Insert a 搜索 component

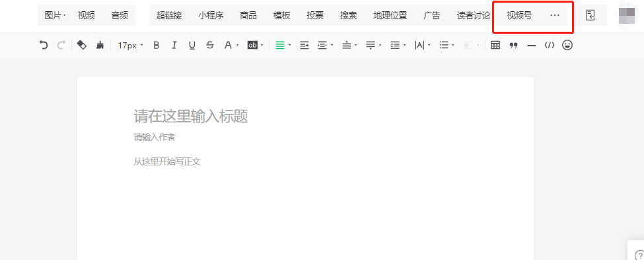[348, 16]
